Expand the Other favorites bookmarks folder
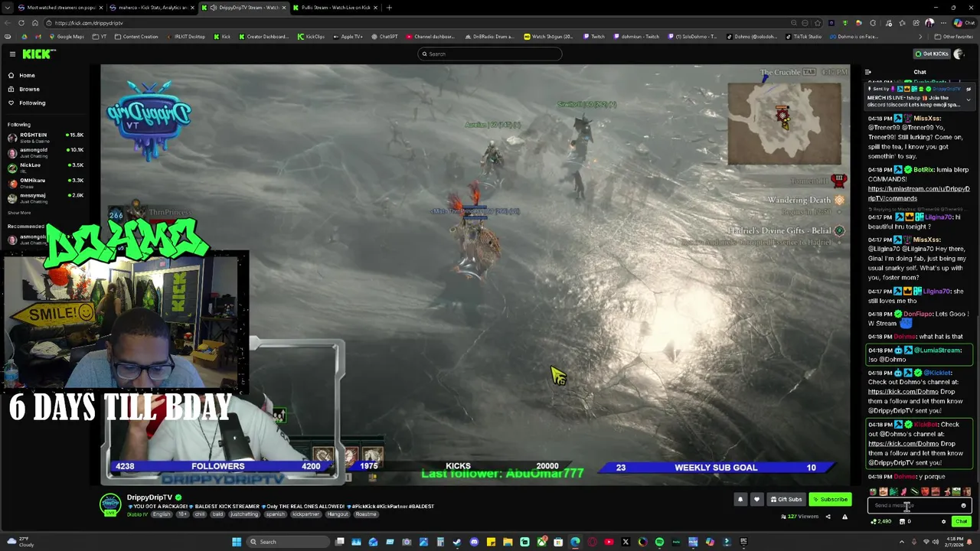This screenshot has width=980, height=551. tap(954, 37)
